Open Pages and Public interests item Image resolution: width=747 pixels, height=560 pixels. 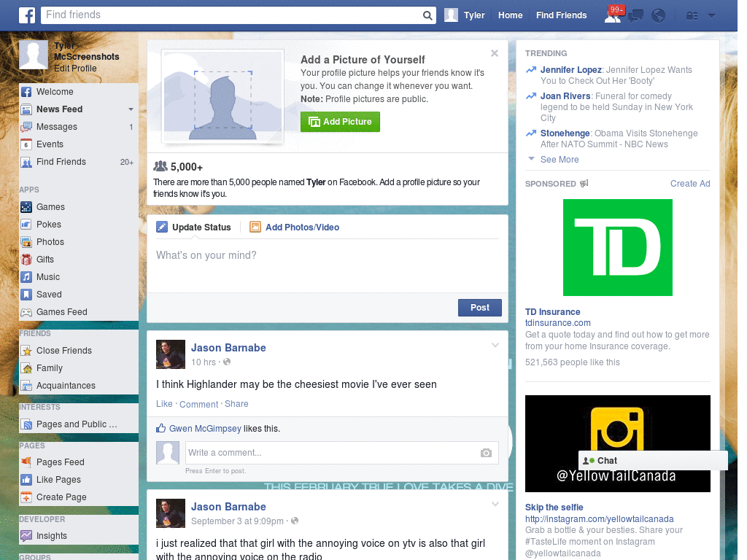(78, 424)
